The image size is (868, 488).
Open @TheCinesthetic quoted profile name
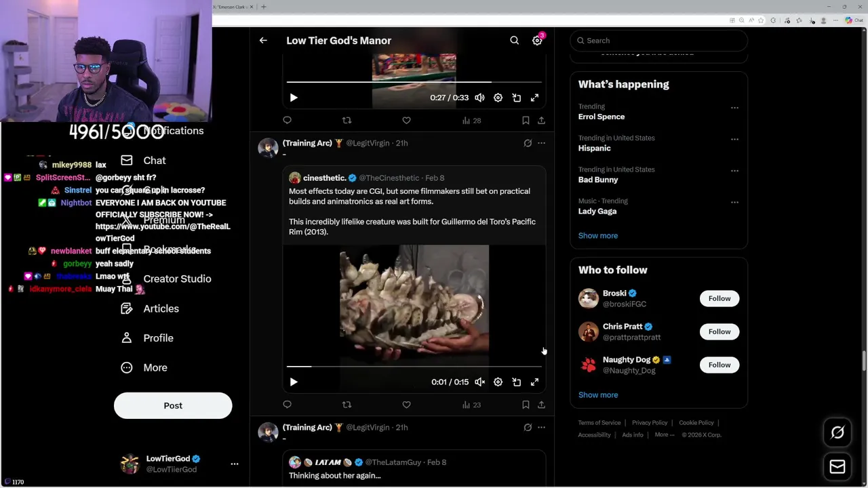tap(324, 178)
